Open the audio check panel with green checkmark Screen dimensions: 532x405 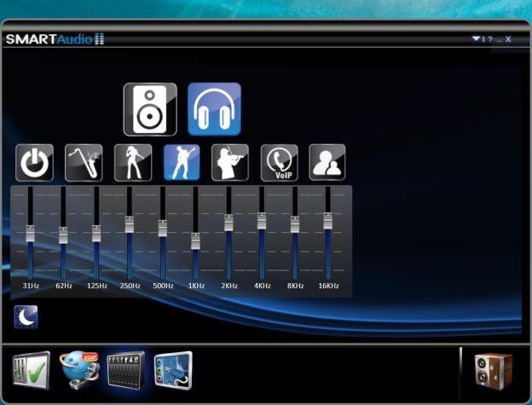pyautogui.click(x=31, y=371)
